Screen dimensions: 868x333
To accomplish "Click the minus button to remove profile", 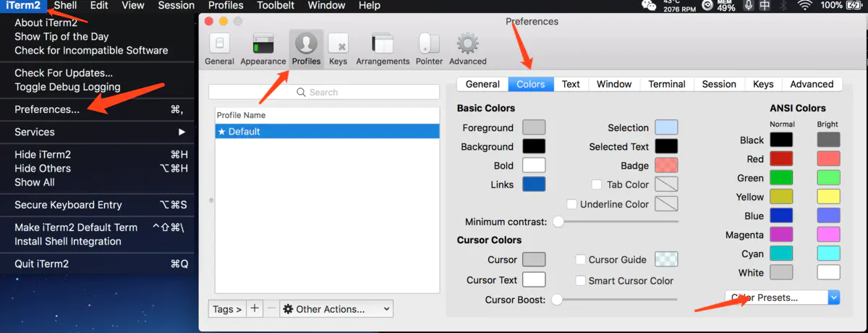I will tap(271, 309).
